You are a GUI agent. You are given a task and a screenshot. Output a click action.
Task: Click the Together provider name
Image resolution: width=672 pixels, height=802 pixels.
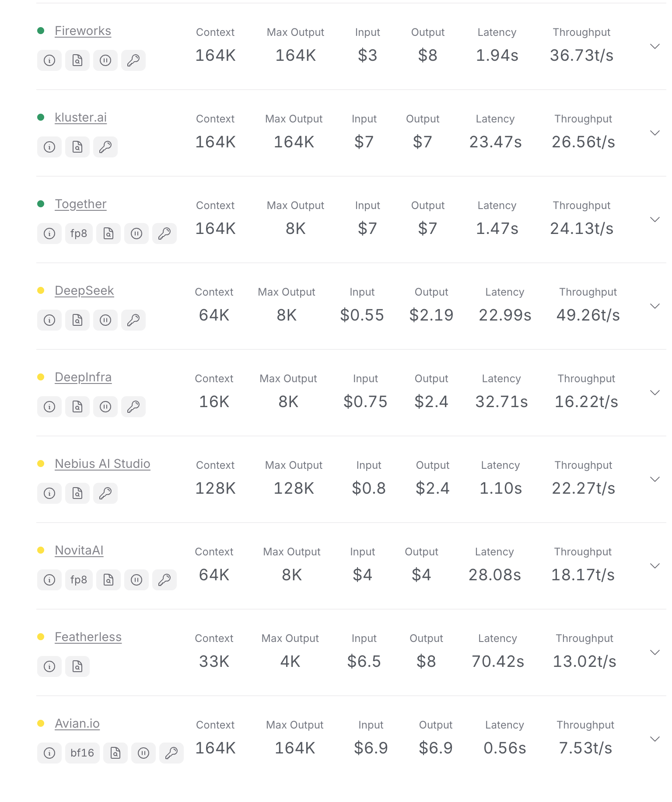pyautogui.click(x=80, y=204)
